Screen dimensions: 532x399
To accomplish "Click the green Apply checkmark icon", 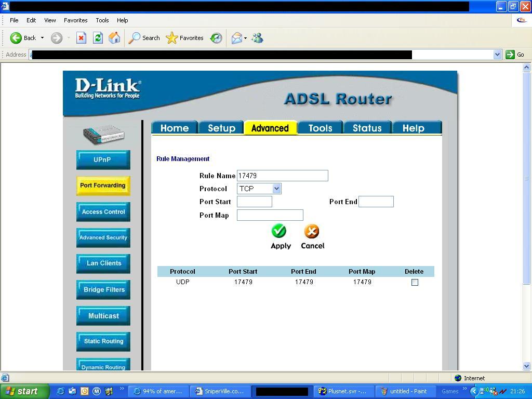I will [279, 231].
